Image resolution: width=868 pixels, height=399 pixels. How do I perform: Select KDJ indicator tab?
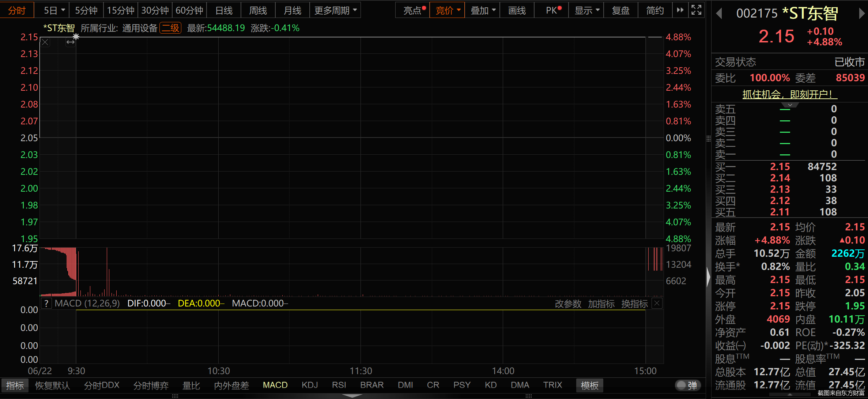[310, 385]
